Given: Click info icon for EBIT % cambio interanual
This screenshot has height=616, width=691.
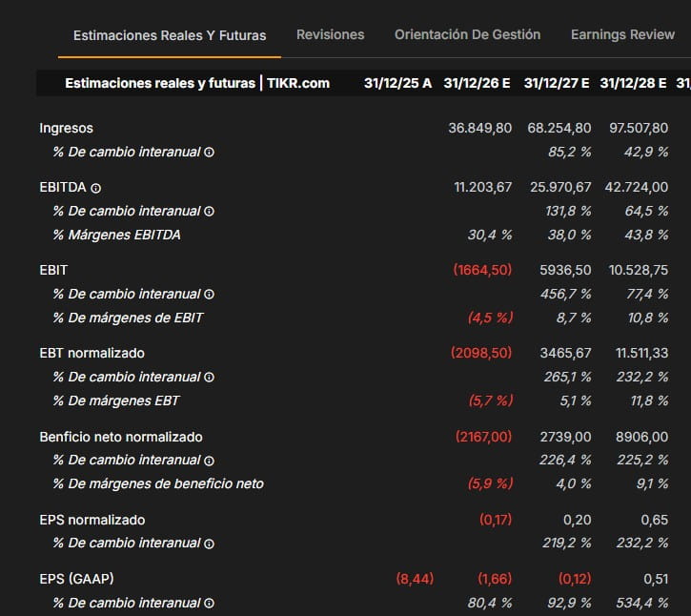Looking at the screenshot, I should click(210, 294).
